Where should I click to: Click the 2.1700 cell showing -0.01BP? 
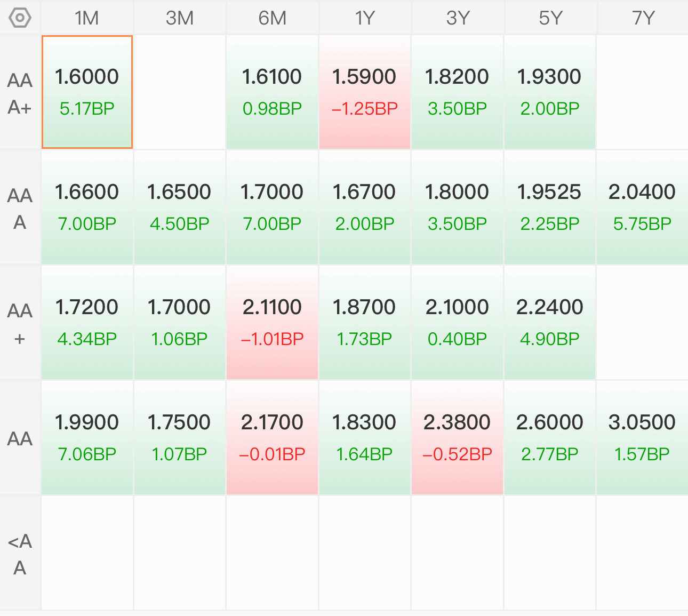click(x=272, y=437)
